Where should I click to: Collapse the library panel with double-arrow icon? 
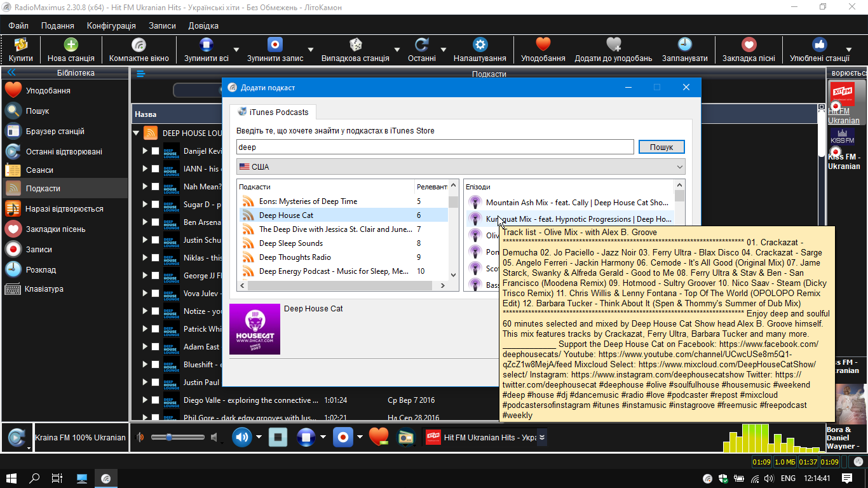(x=11, y=73)
